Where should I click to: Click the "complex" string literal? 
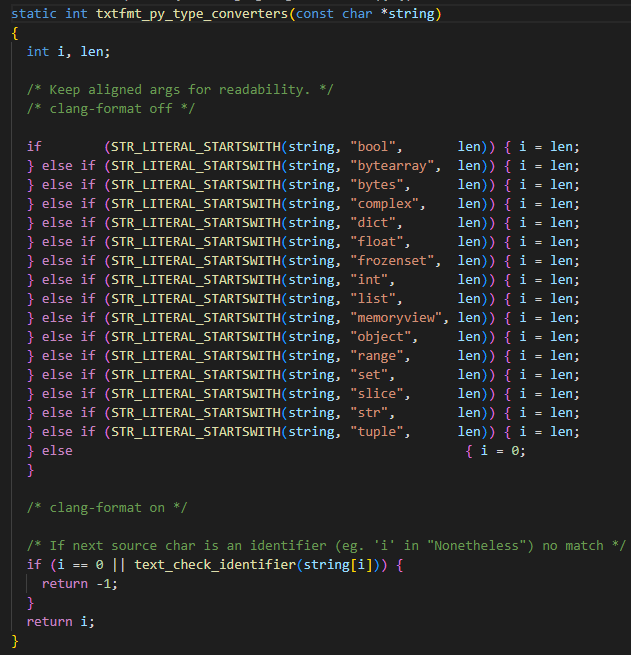pos(384,204)
